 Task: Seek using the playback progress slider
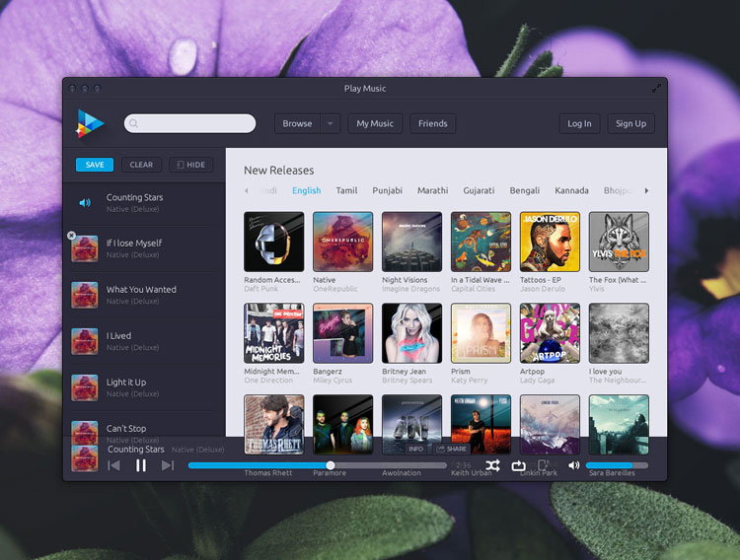pyautogui.click(x=317, y=465)
